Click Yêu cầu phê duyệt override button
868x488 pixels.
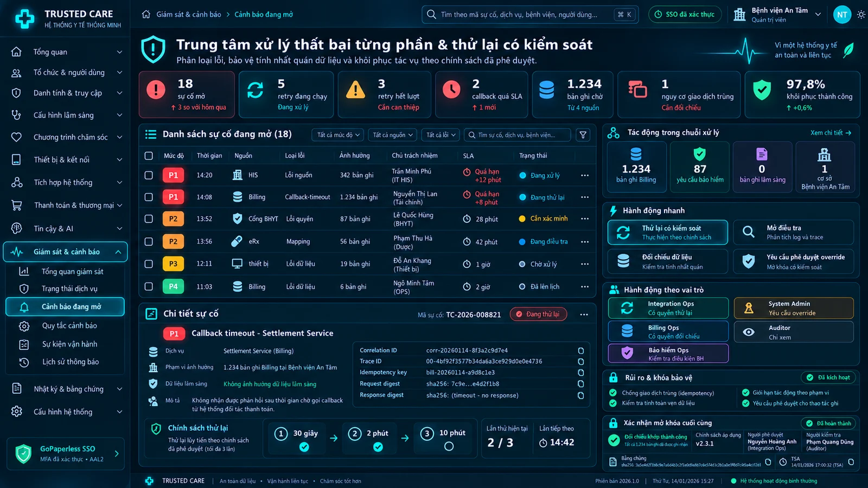[x=794, y=261]
